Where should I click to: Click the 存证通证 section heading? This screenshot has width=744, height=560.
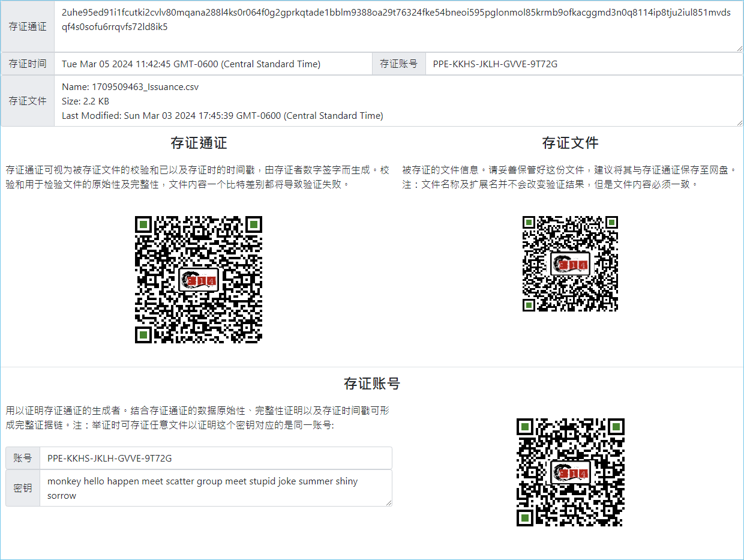click(199, 143)
